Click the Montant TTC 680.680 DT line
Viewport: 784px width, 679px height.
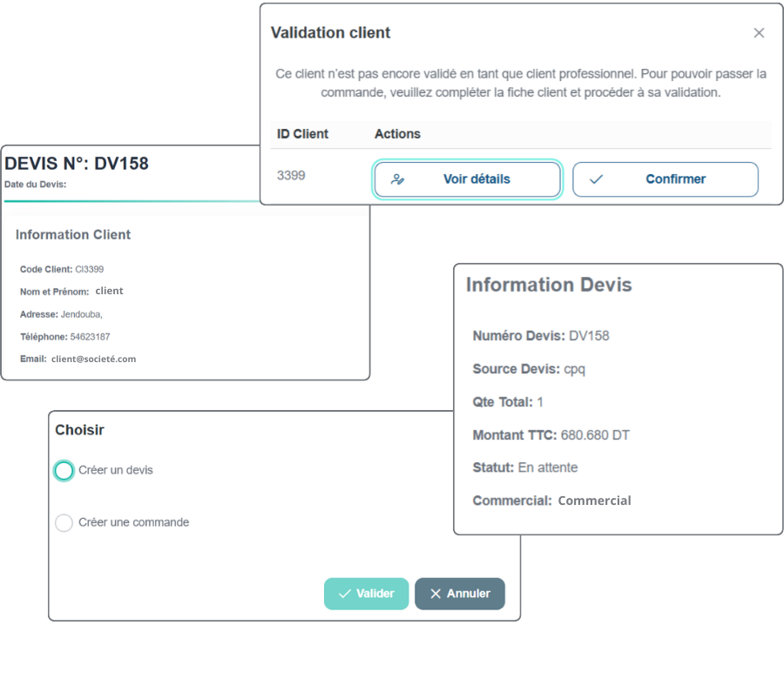click(x=551, y=435)
